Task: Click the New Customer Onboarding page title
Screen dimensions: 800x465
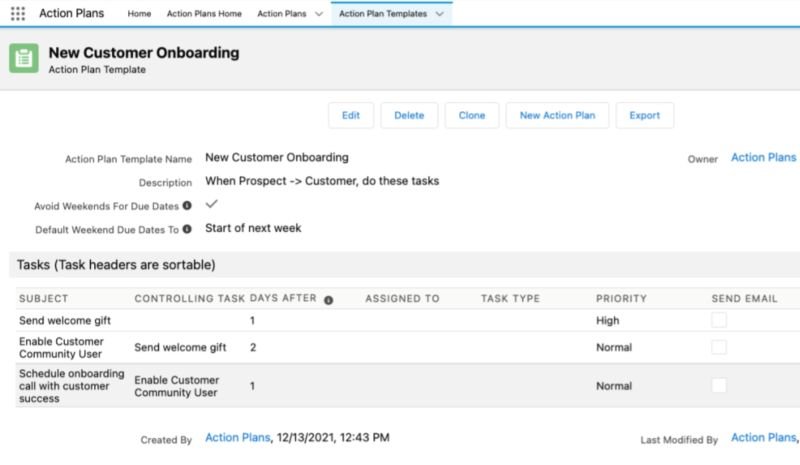Action: pyautogui.click(x=144, y=53)
